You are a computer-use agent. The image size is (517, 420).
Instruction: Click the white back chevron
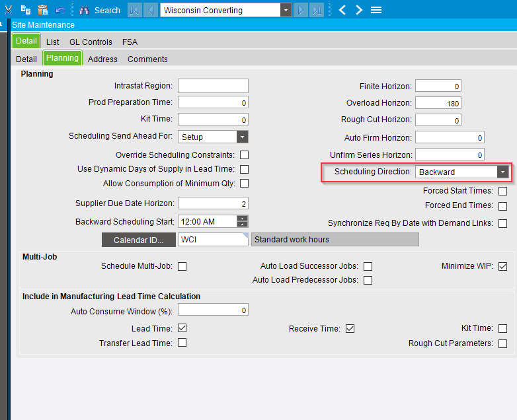click(x=342, y=10)
